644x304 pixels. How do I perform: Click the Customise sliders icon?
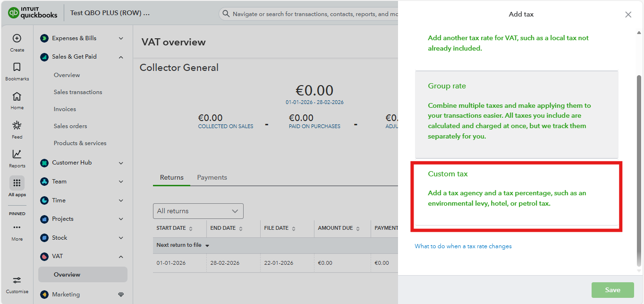coord(17,280)
